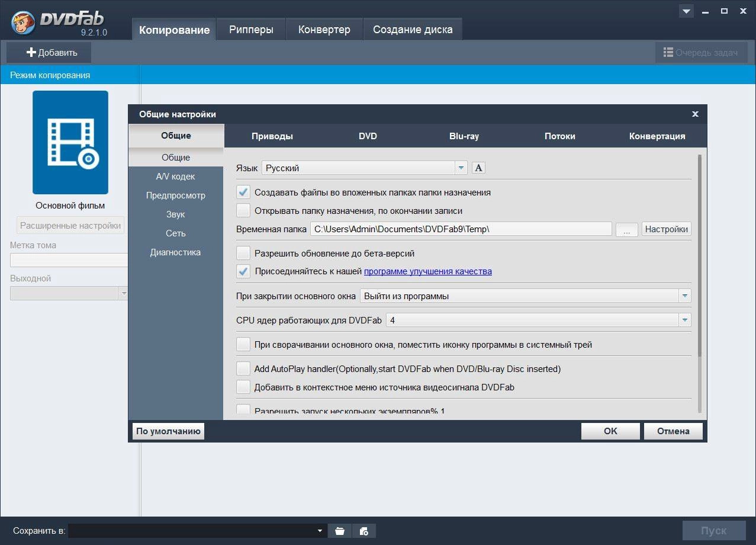Screen dimensions: 756x545
Task: Open the DVD settings tab
Action: point(368,136)
